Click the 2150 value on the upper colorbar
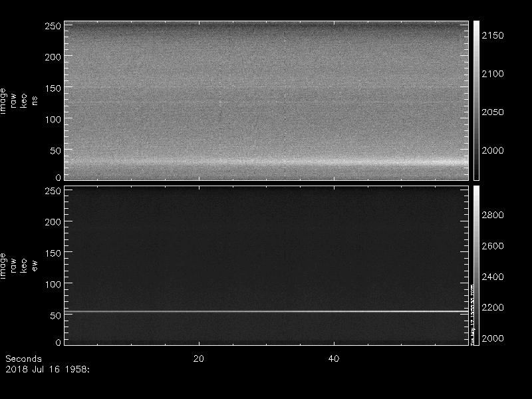 493,36
